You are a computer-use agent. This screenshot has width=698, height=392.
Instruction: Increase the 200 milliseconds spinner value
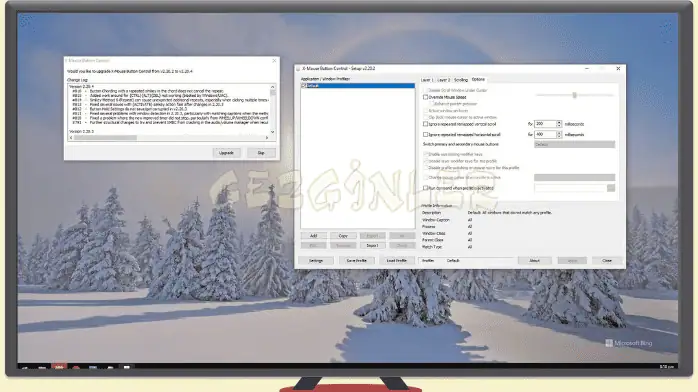(559, 122)
